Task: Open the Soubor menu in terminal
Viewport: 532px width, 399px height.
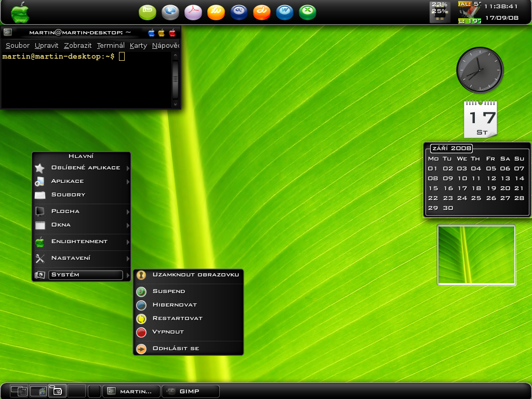Action: [18, 46]
